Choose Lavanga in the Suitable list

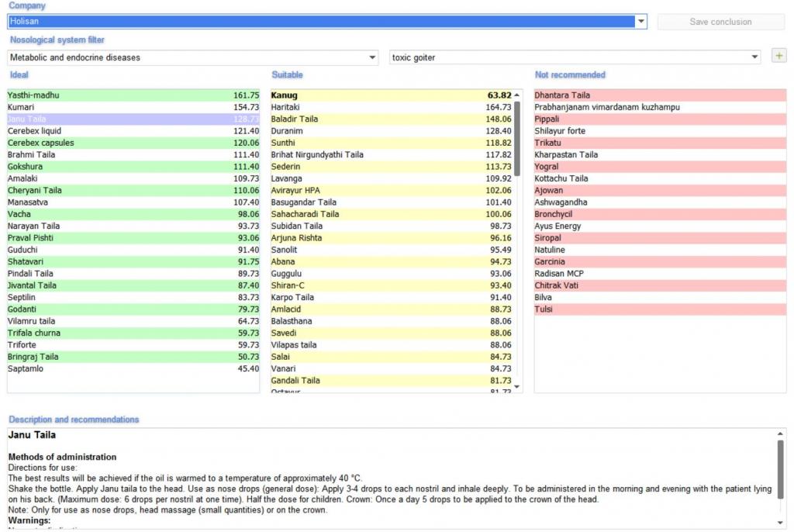pyautogui.click(x=392, y=178)
